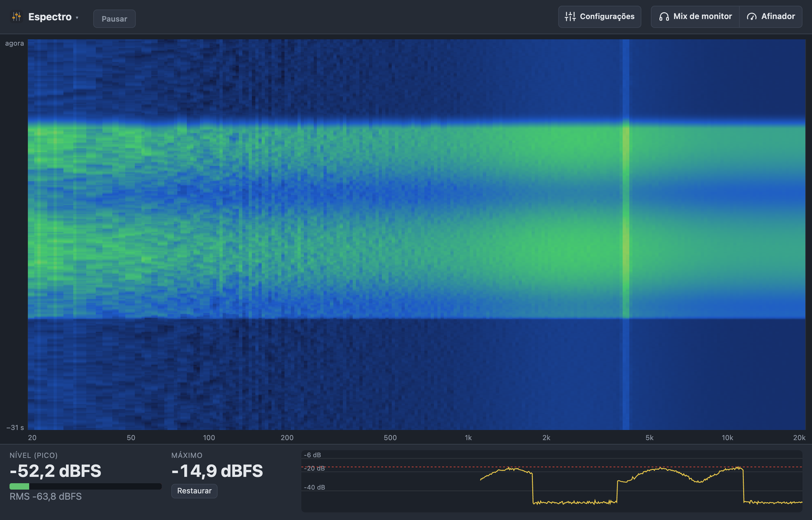Click the 200 frequency axis label
Screen dimensions: 812x520
pyautogui.click(x=287, y=438)
